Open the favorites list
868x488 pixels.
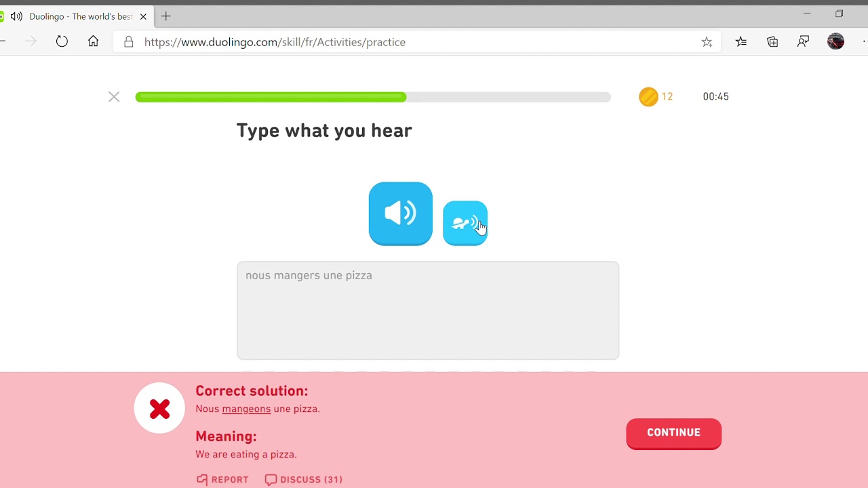point(741,42)
